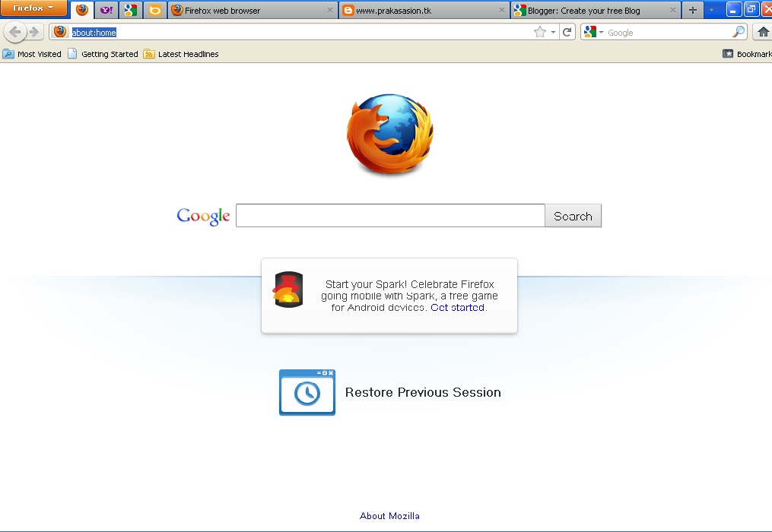
Task: Bookmark this page with the star icon
Action: [x=539, y=33]
